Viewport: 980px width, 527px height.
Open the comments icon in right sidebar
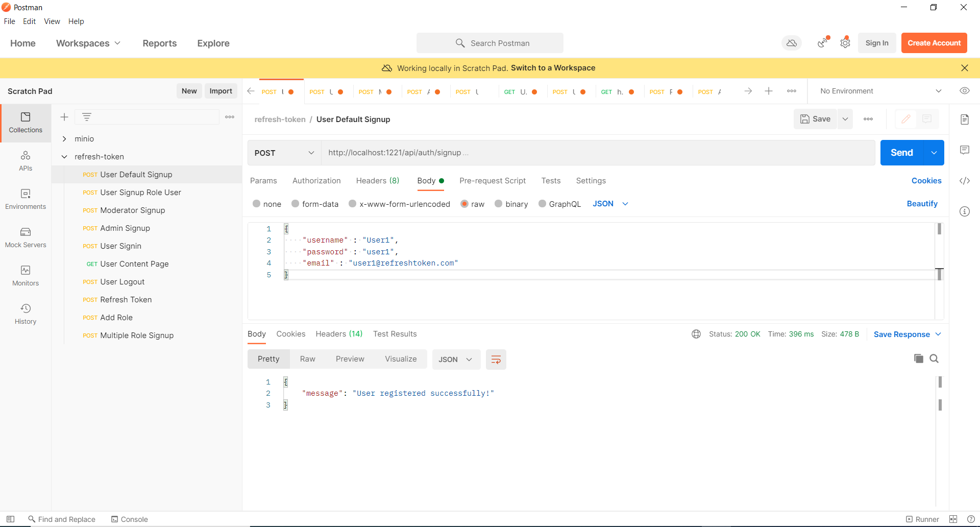coord(965,150)
